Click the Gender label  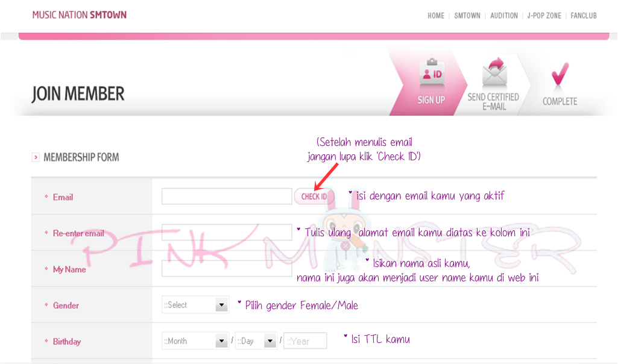pos(66,306)
